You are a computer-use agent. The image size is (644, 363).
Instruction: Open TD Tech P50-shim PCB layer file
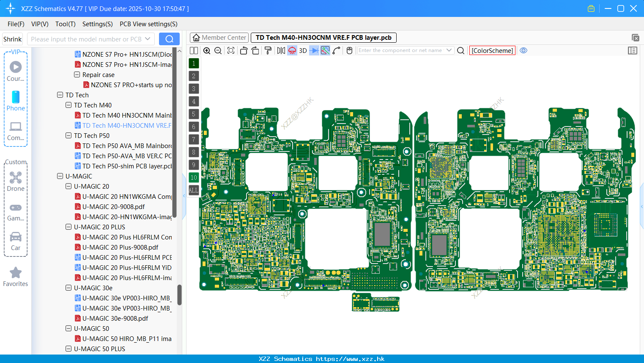tap(123, 166)
